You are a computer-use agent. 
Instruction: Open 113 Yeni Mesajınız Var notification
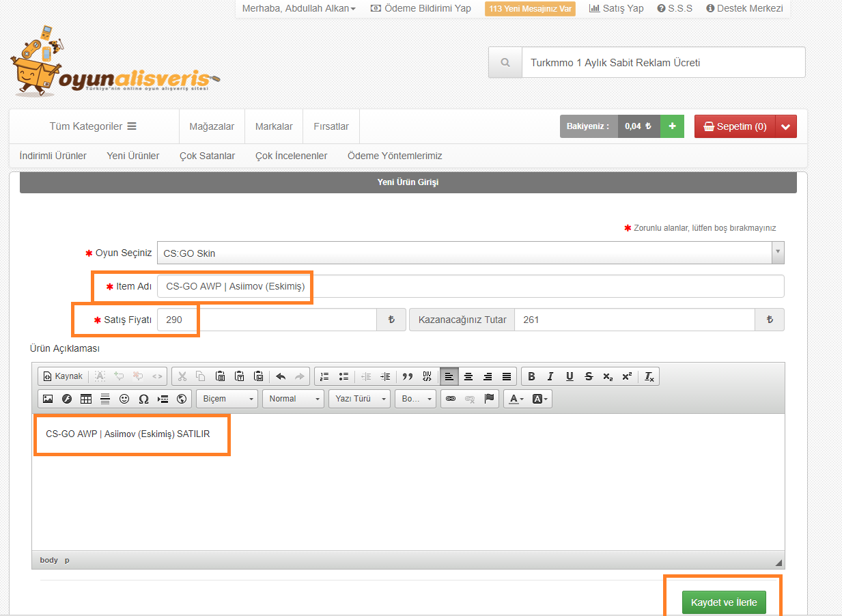coord(530,9)
